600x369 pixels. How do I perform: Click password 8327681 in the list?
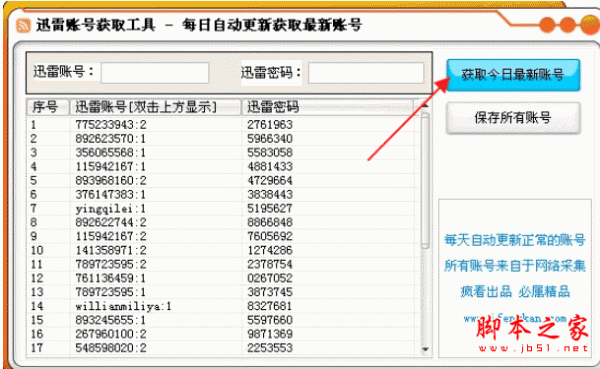(x=270, y=306)
